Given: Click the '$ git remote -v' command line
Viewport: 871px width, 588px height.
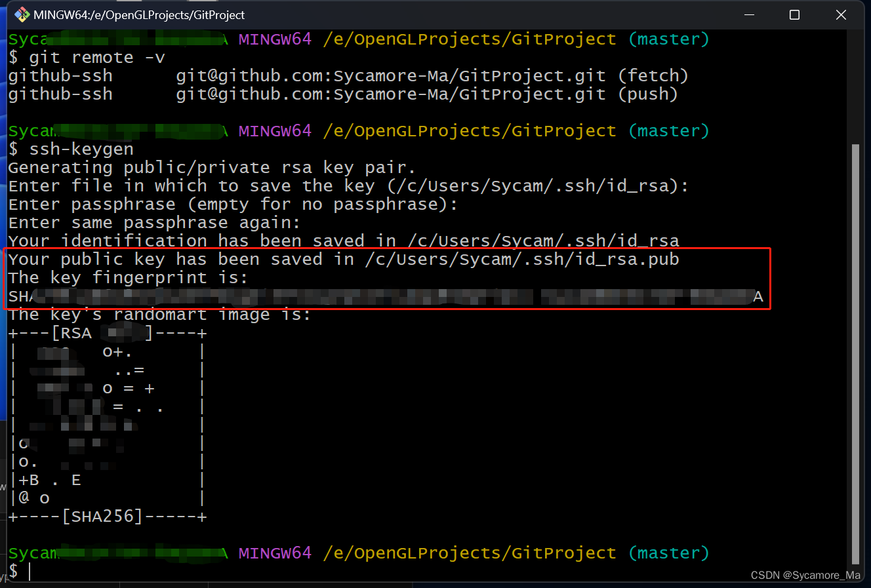Looking at the screenshot, I should point(87,58).
